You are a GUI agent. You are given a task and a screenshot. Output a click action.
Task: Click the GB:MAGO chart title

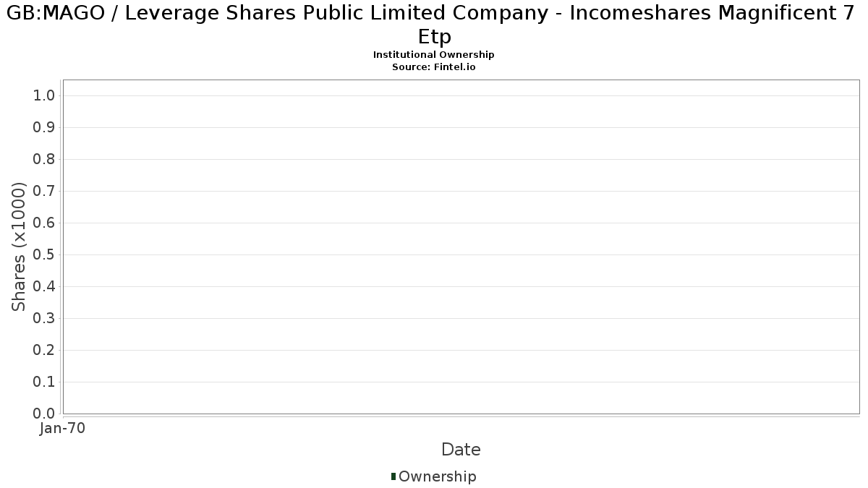[x=434, y=25]
